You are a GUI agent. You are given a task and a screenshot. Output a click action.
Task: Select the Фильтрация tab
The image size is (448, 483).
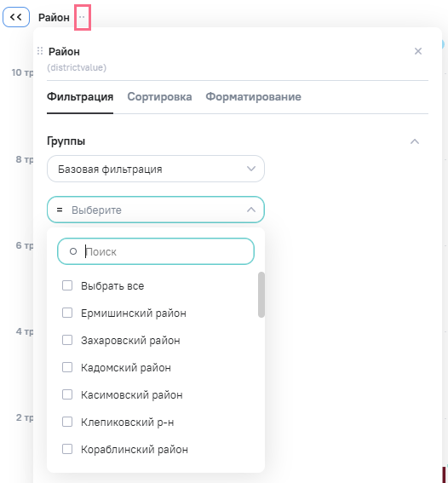click(80, 97)
